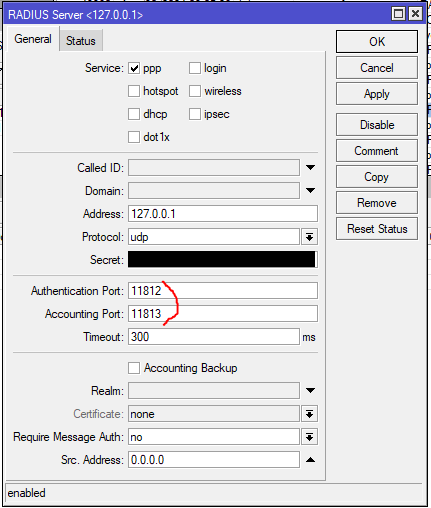Screen dimensions: 431x508
Task: Click the Reset Status button
Action: tap(377, 229)
